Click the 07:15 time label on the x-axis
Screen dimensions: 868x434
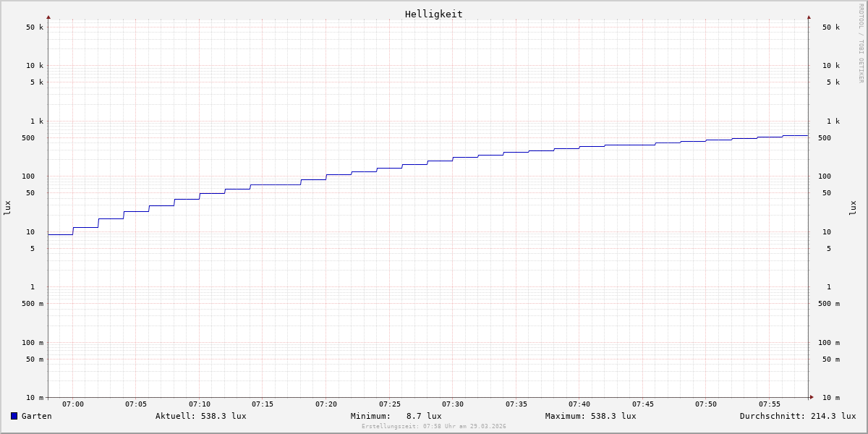tap(263, 404)
